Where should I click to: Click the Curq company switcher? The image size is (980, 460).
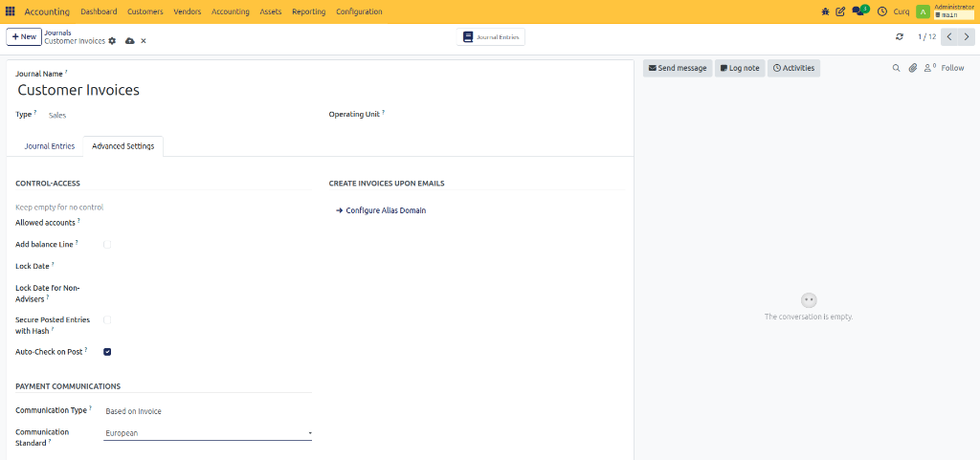pos(902,11)
